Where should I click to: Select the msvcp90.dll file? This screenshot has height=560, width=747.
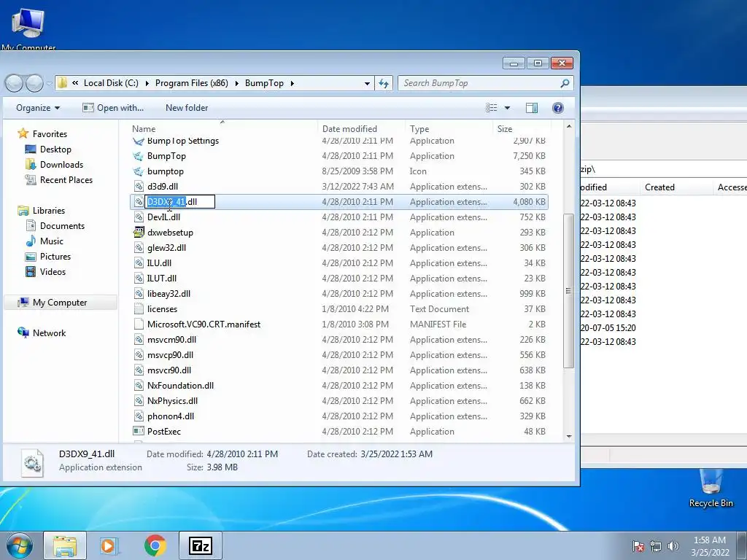click(170, 355)
